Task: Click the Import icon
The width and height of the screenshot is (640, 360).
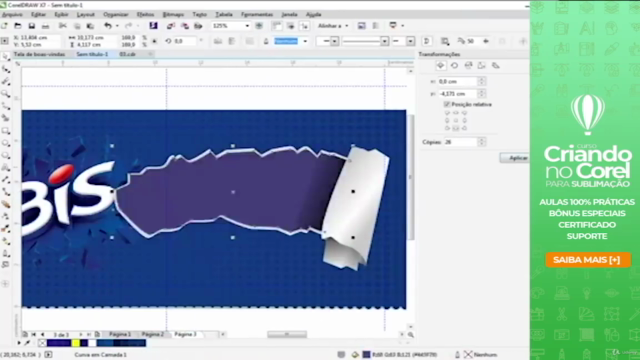Action: (x=171, y=26)
